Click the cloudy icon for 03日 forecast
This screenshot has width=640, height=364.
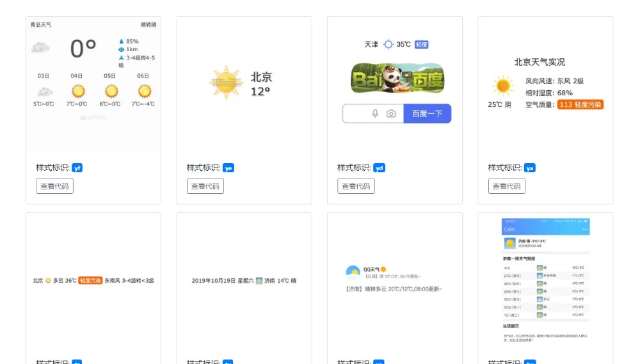point(44,91)
